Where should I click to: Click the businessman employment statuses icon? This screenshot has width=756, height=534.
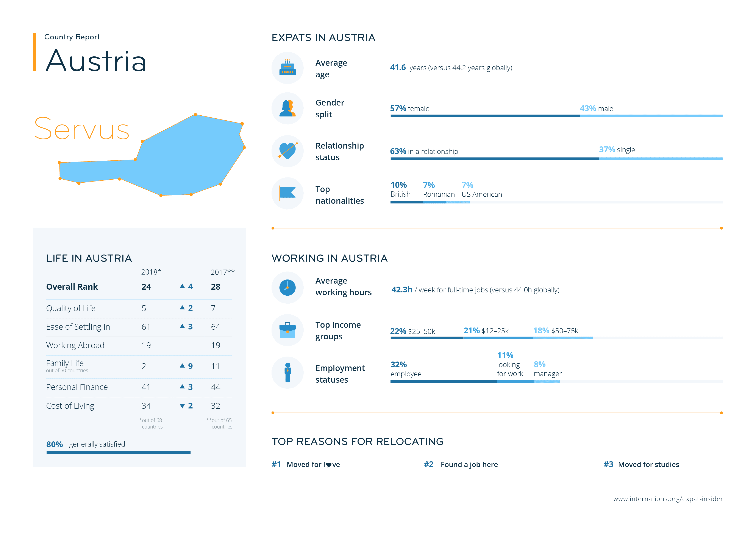pyautogui.click(x=287, y=373)
